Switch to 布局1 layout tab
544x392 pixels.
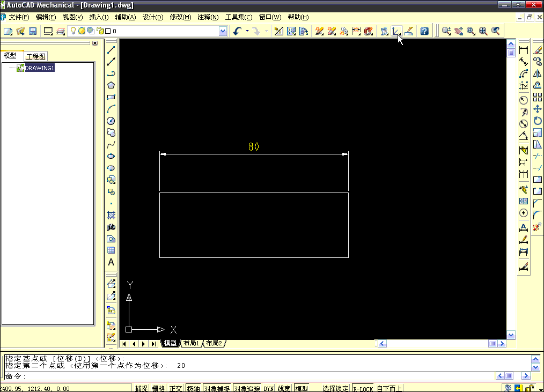[191, 343]
